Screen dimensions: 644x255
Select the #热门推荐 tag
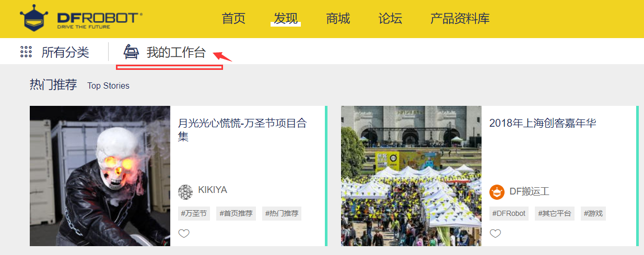pos(282,213)
